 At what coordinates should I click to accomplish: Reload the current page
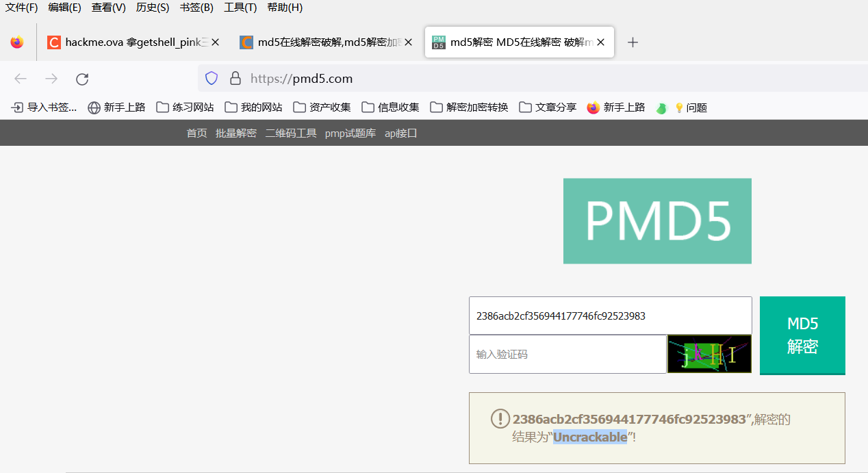pos(81,79)
